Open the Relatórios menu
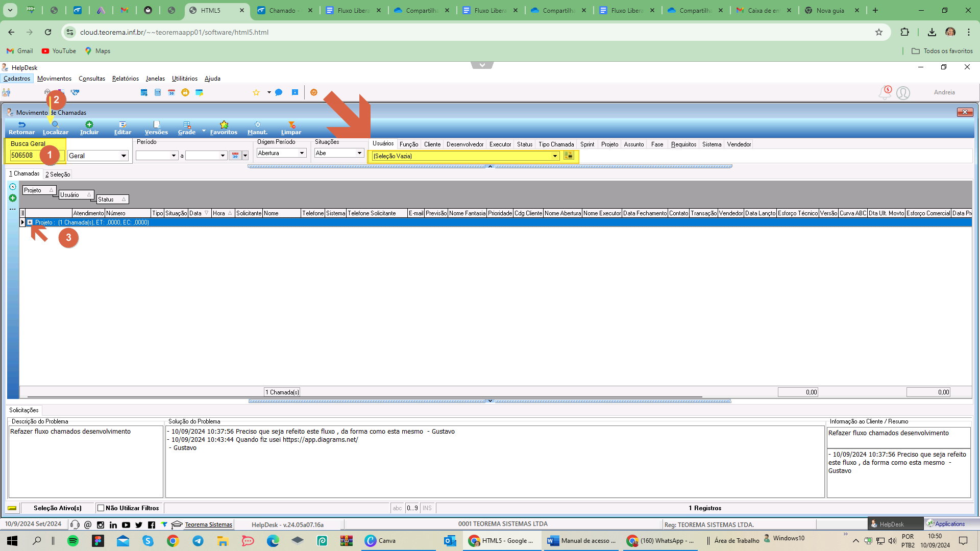980x551 pixels. (126, 79)
